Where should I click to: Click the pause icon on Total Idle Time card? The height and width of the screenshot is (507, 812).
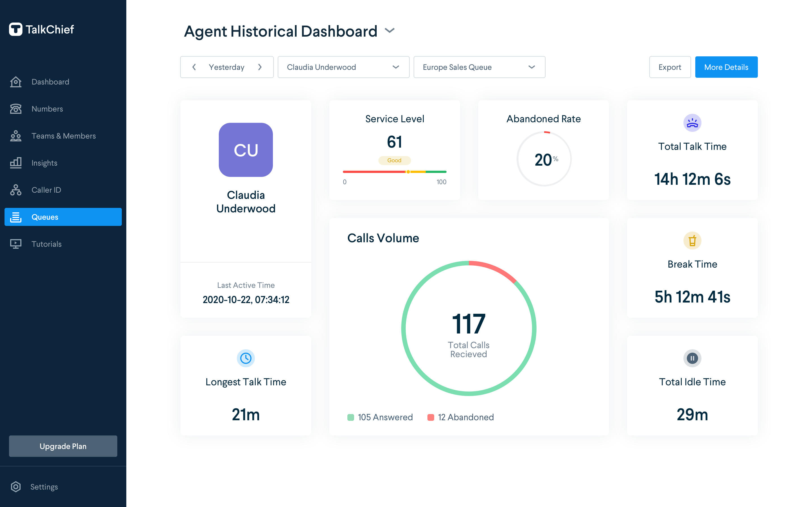(x=692, y=358)
